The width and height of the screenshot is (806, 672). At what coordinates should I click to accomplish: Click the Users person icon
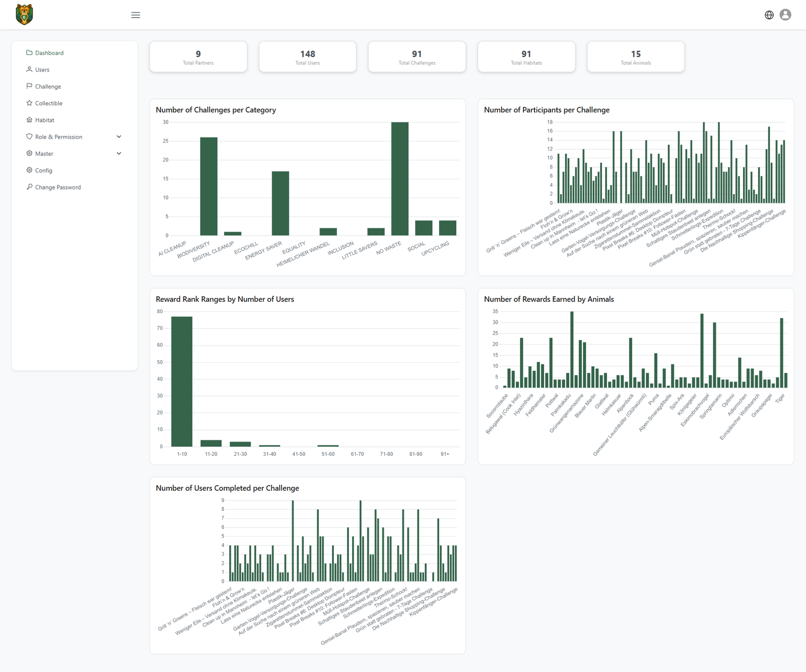click(x=29, y=70)
